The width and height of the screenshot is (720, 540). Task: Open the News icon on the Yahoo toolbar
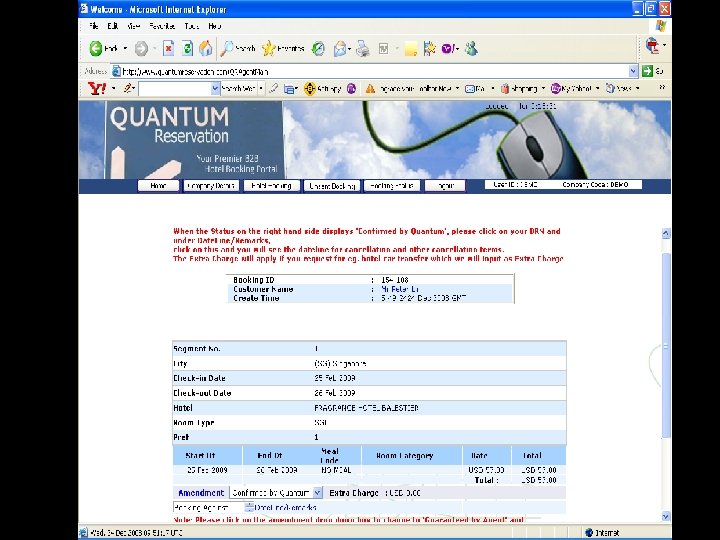tap(610, 88)
